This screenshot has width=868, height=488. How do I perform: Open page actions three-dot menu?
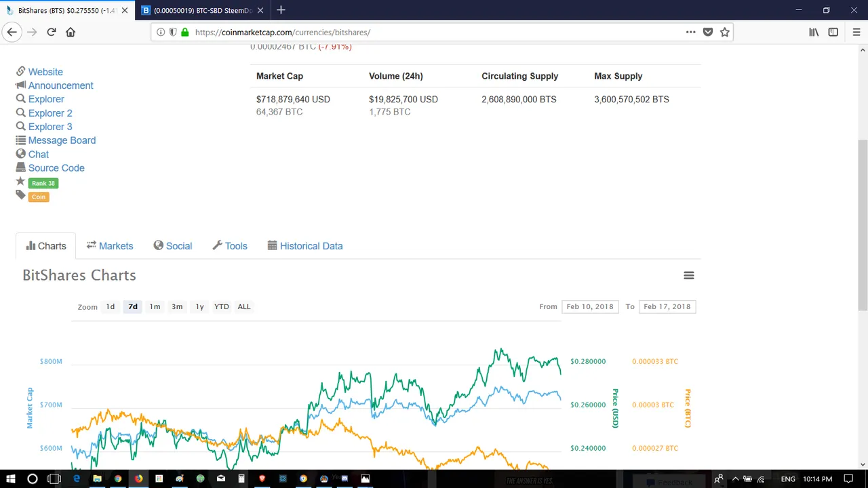[690, 32]
